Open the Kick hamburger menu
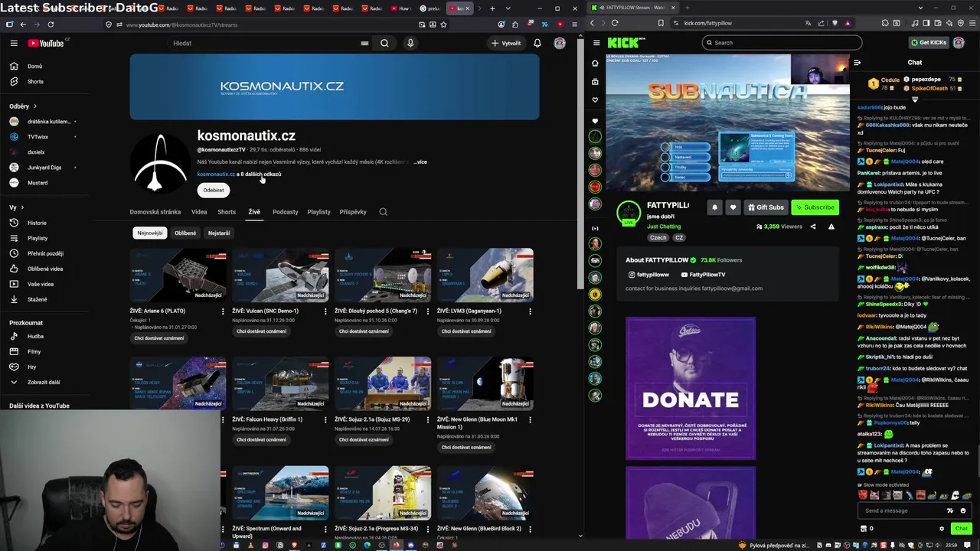Screen dimensions: 980x551 click(596, 43)
